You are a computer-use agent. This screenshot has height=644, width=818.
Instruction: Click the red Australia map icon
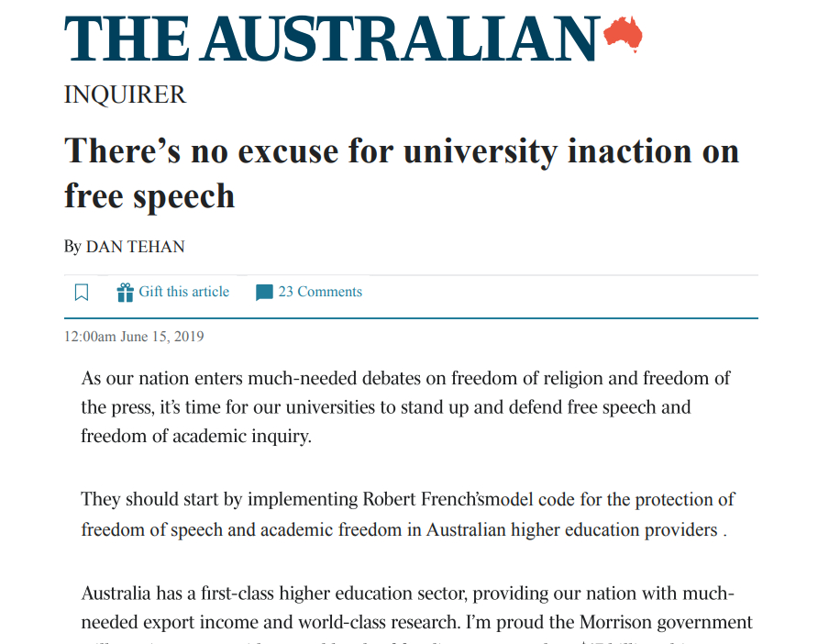click(x=623, y=36)
